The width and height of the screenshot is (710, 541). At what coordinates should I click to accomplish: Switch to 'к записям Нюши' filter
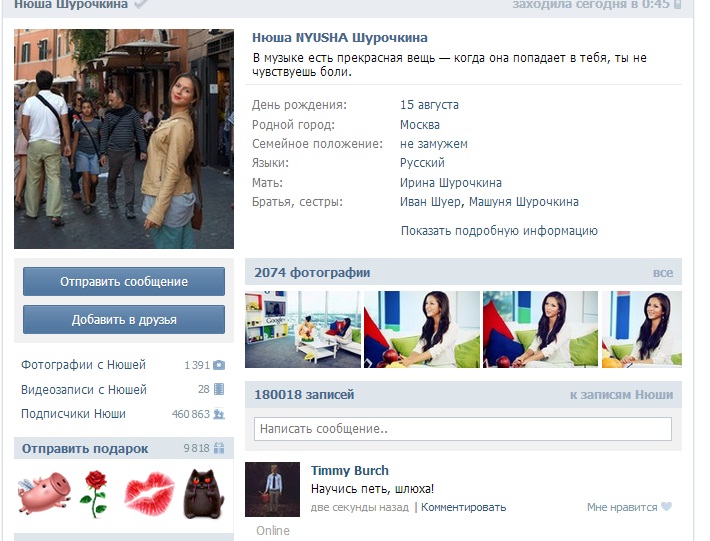[x=621, y=395]
